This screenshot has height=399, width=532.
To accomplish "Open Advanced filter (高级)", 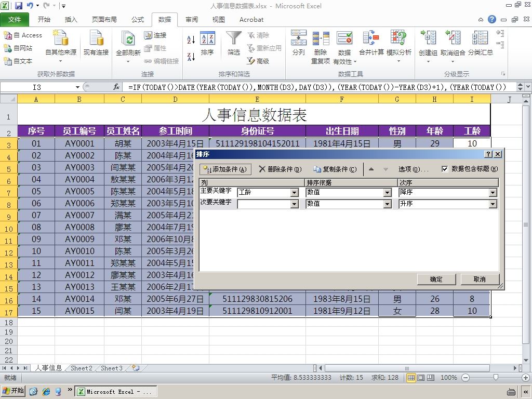I will click(258, 61).
